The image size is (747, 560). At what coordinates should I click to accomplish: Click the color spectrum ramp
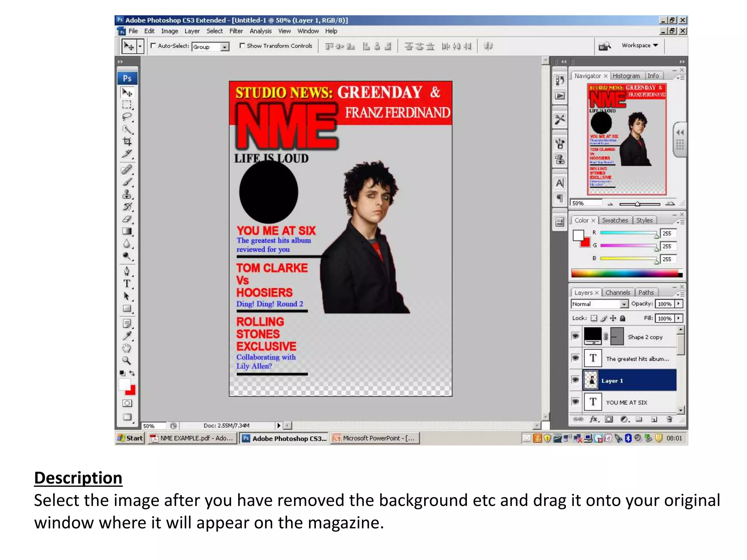627,273
